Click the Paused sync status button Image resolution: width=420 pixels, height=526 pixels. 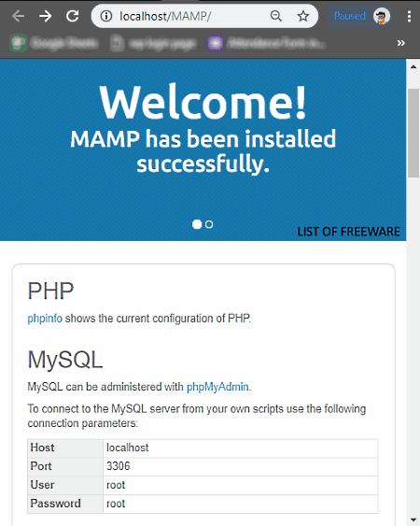click(x=350, y=16)
